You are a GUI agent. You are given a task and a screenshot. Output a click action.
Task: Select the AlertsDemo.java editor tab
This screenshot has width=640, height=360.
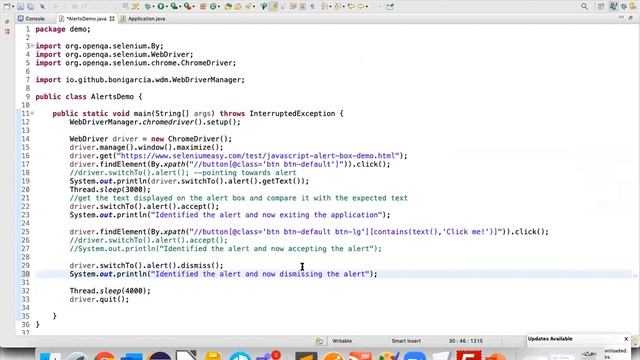click(86, 19)
